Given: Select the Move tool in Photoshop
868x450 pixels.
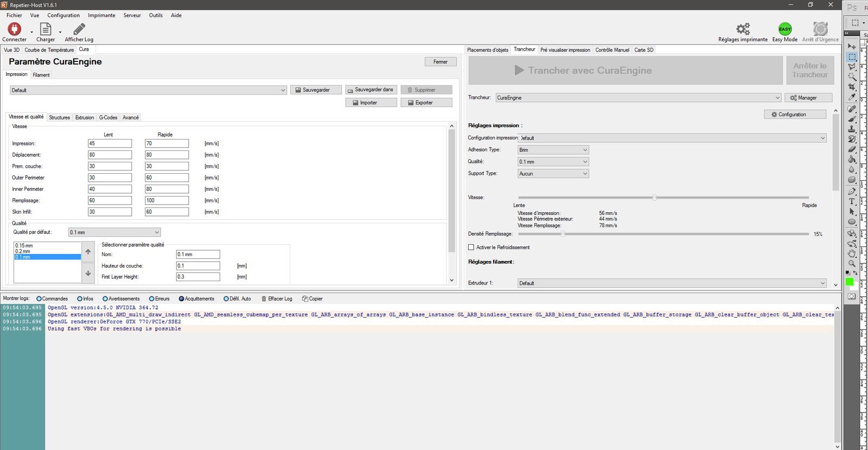Looking at the screenshot, I should 852,47.
